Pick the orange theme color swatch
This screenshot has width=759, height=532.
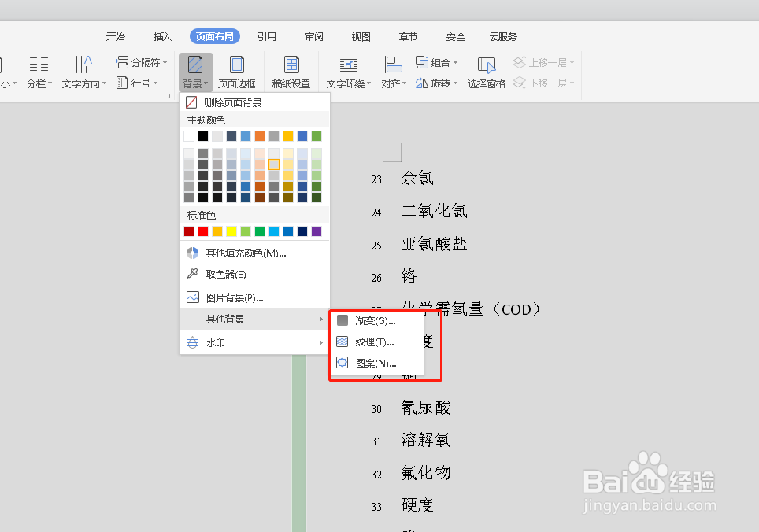[x=260, y=136]
